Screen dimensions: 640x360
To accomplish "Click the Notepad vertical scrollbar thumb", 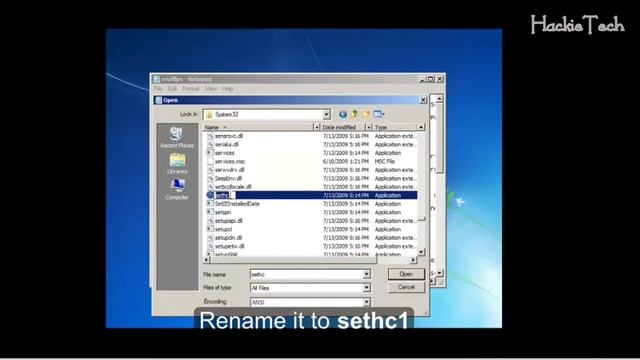I will click(439, 139).
